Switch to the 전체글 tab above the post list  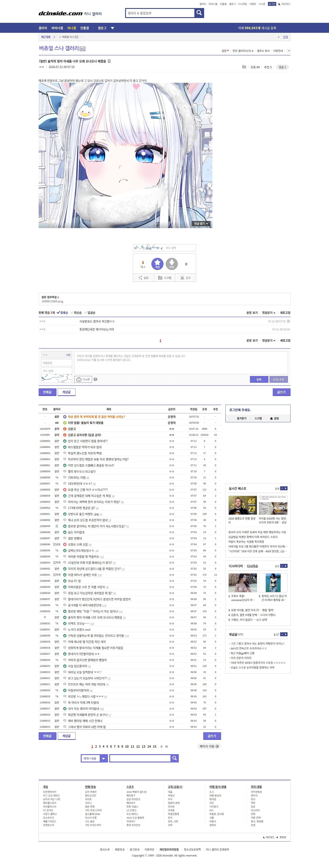[x=47, y=392]
